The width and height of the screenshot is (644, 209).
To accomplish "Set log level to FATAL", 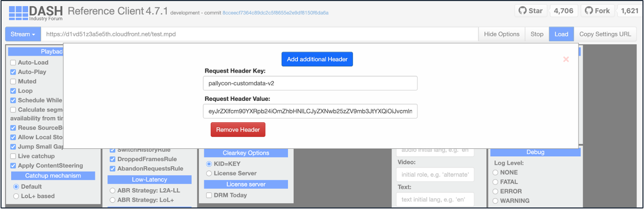I will [495, 182].
